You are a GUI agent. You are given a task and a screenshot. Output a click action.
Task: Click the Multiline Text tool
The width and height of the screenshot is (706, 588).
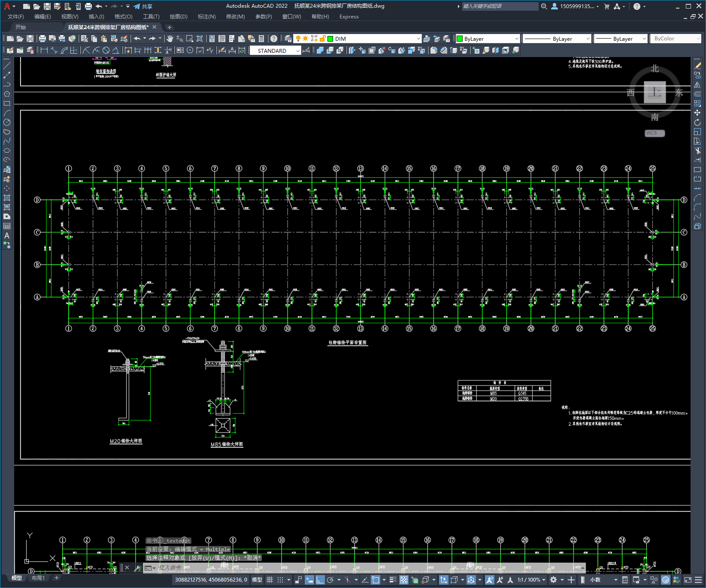click(x=7, y=235)
